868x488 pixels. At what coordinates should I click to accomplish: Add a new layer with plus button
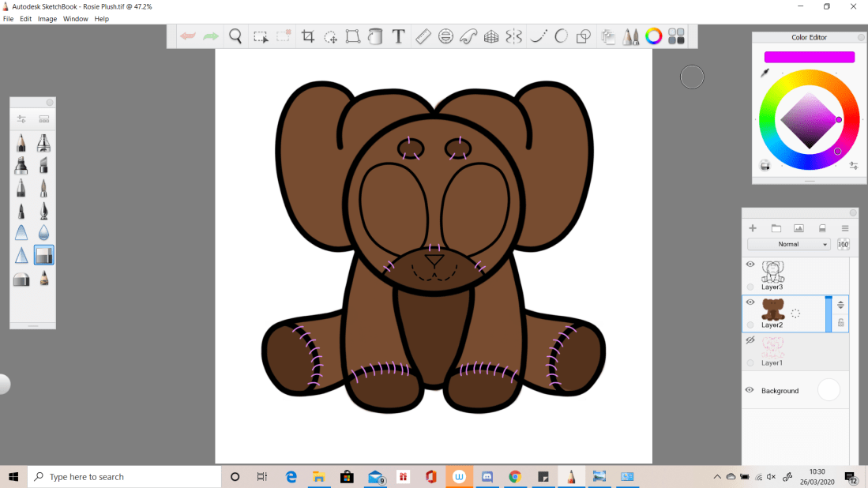pos(753,228)
